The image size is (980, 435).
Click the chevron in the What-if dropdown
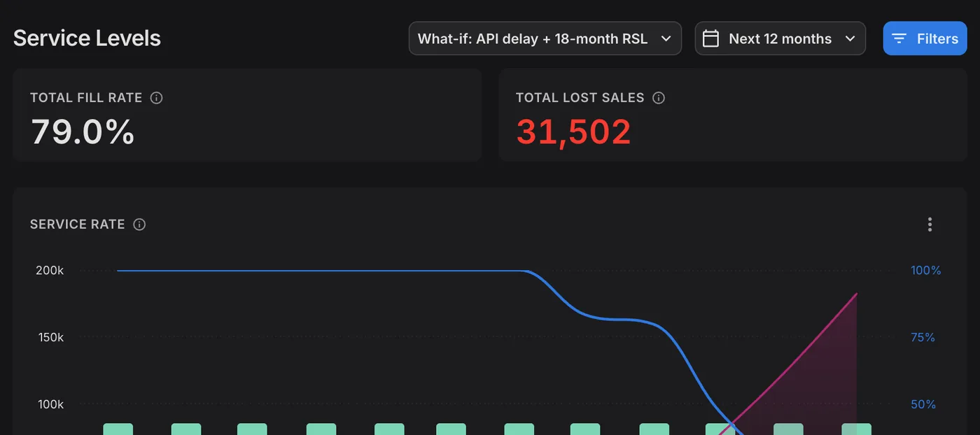[x=666, y=38]
